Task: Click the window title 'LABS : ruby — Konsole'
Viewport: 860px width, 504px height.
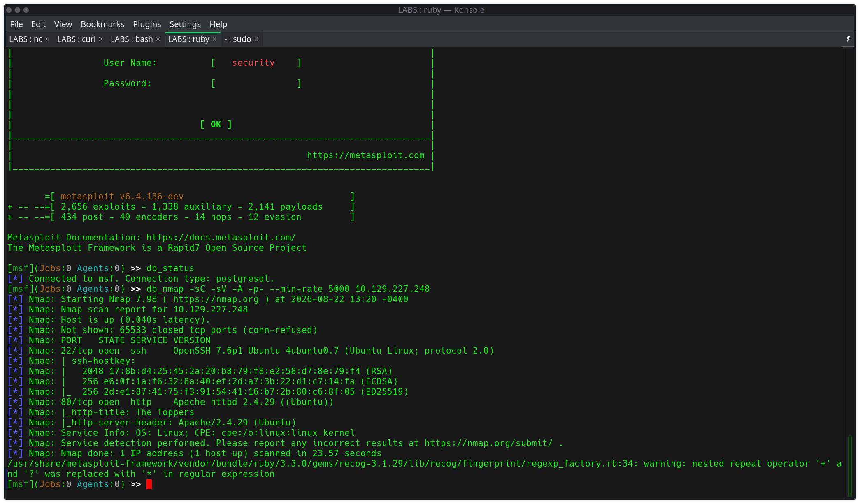Action: pyautogui.click(x=441, y=10)
